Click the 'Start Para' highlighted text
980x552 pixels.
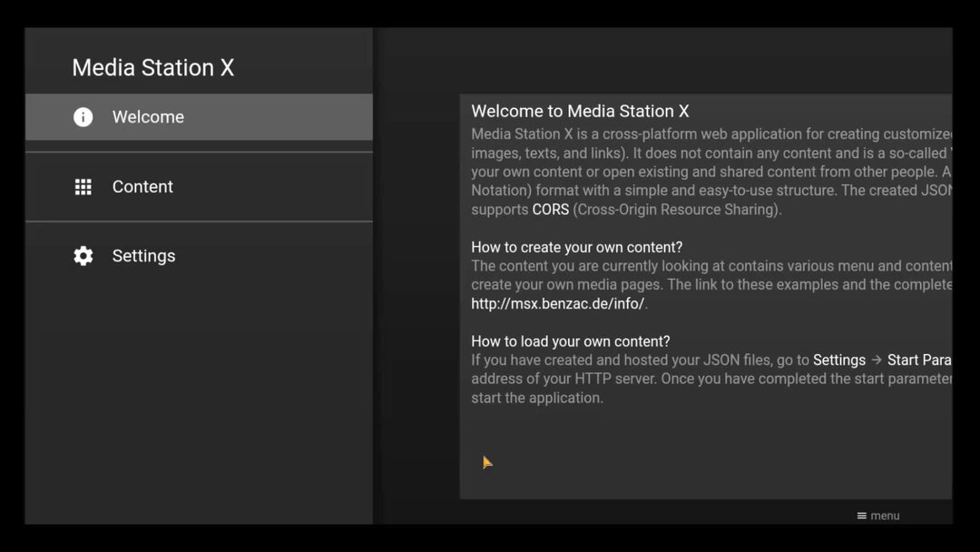919,360
